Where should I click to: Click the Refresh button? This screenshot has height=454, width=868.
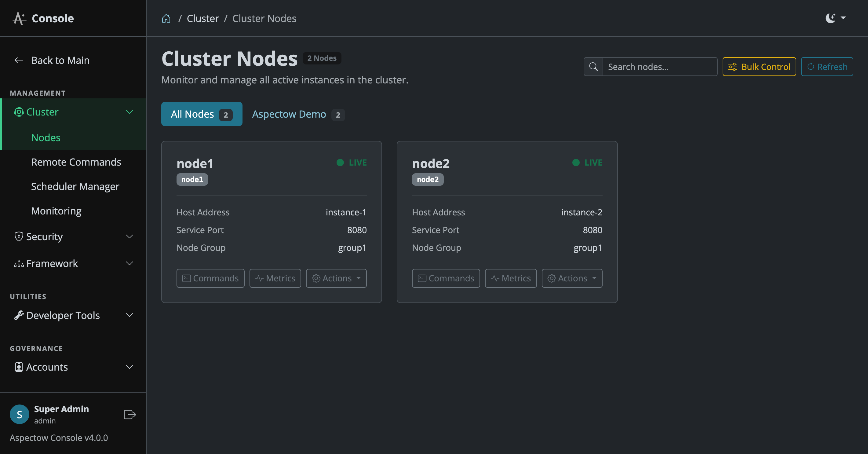(827, 67)
